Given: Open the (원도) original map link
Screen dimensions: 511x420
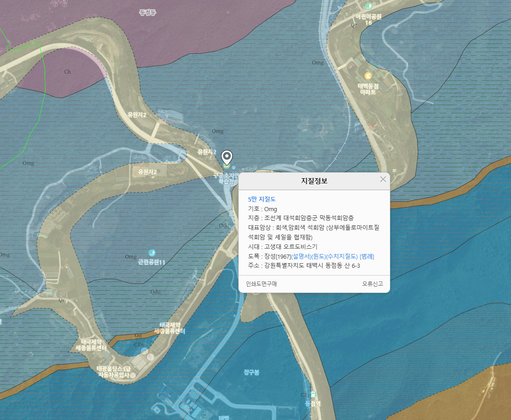Looking at the screenshot, I should click(318, 256).
